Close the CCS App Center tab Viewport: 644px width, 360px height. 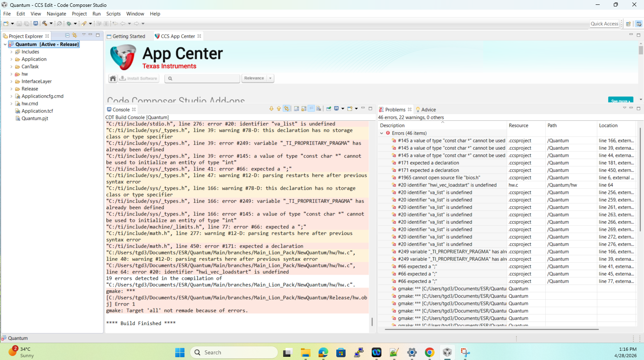pyautogui.click(x=199, y=36)
